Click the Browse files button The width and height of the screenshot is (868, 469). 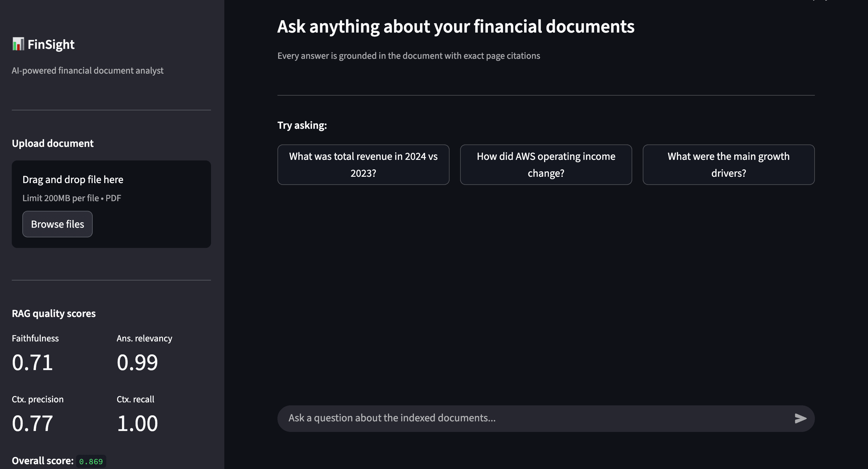[57, 224]
